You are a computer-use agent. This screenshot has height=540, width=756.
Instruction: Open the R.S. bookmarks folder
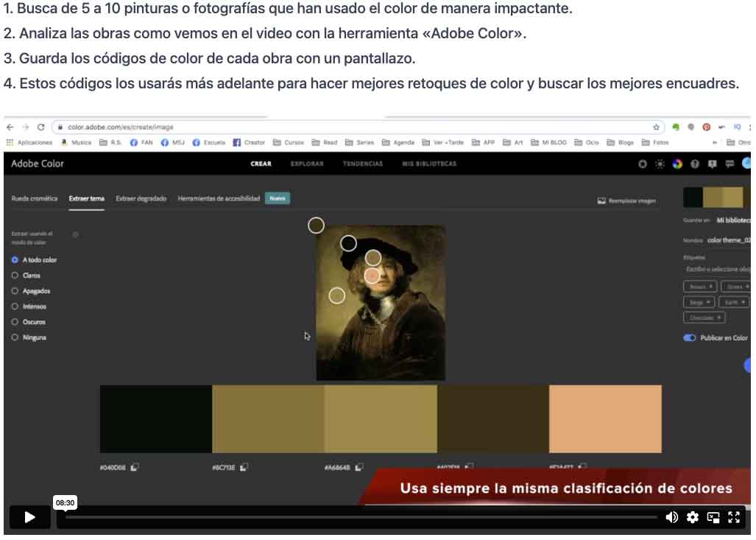(110, 142)
